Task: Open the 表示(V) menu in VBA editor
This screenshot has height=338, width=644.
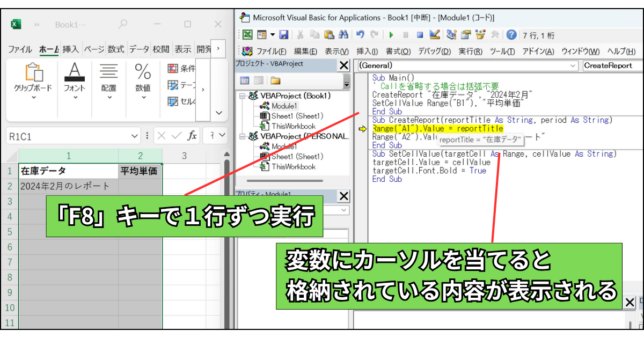Action: pyautogui.click(x=336, y=52)
